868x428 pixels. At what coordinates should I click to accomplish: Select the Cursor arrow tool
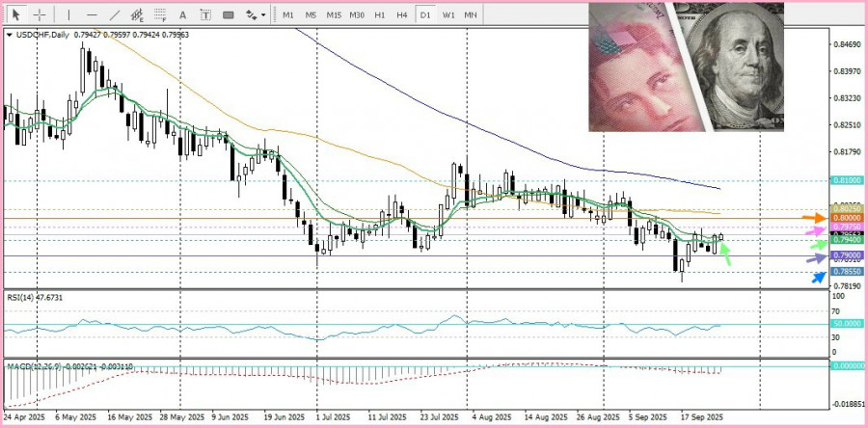(16, 14)
